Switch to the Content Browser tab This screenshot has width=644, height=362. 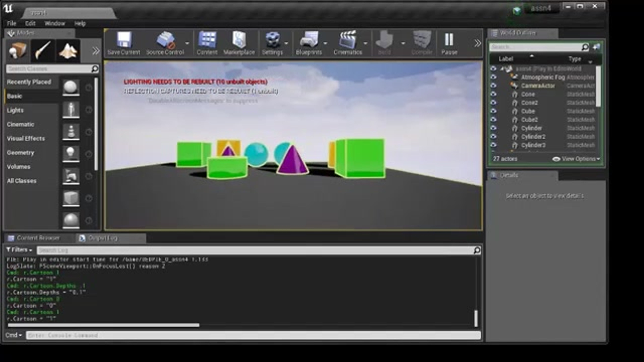(38, 238)
